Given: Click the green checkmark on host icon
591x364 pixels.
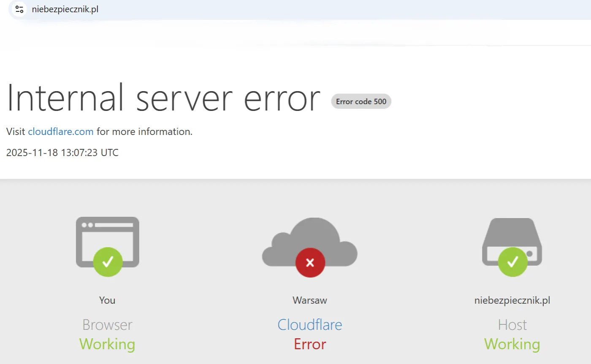Looking at the screenshot, I should pyautogui.click(x=513, y=262).
